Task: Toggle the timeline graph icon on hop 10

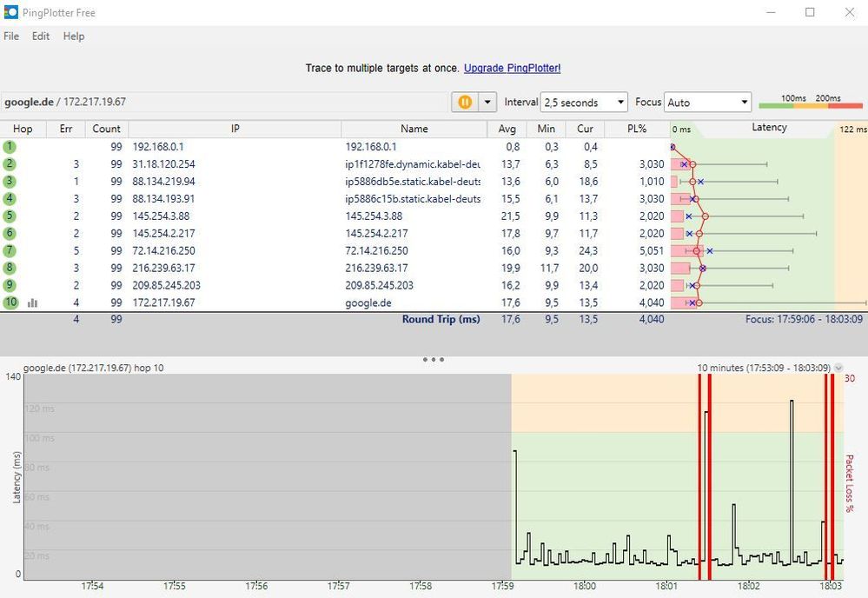Action: pyautogui.click(x=33, y=302)
